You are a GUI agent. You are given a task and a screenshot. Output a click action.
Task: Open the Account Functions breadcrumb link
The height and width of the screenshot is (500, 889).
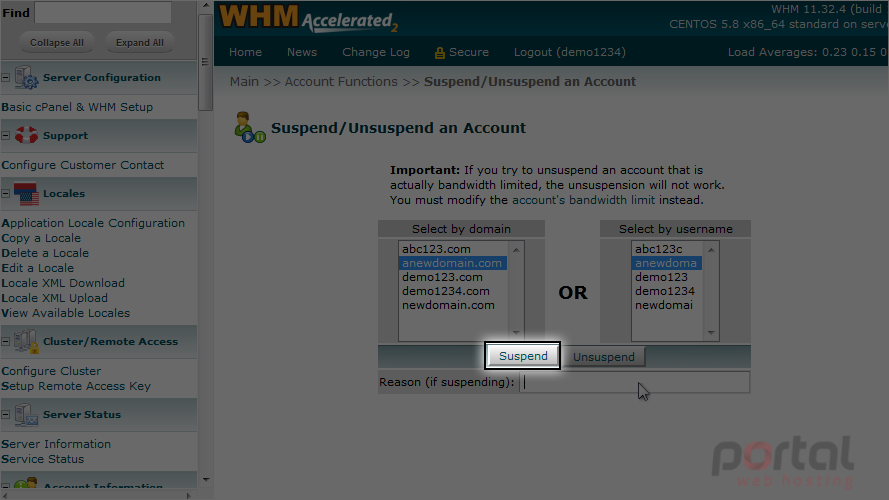click(x=341, y=82)
